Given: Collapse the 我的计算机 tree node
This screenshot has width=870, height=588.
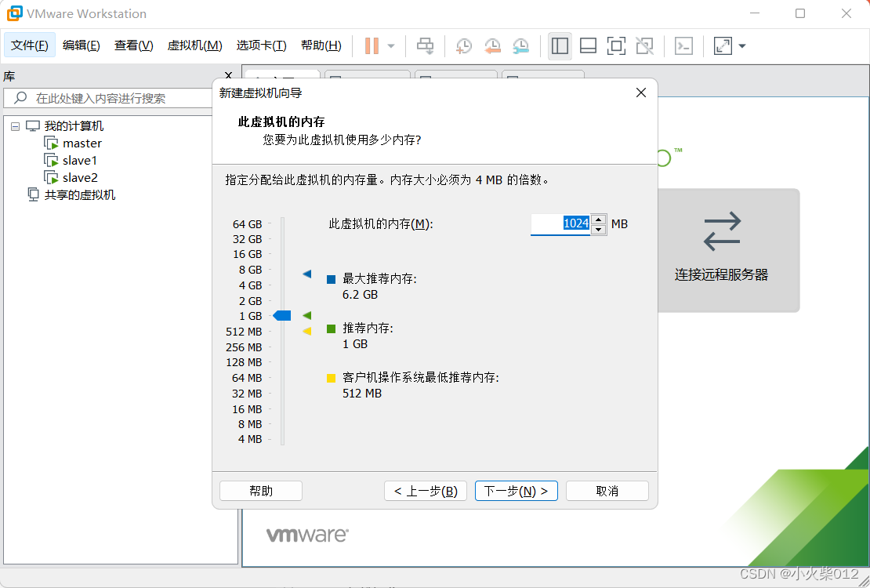Looking at the screenshot, I should [16, 126].
